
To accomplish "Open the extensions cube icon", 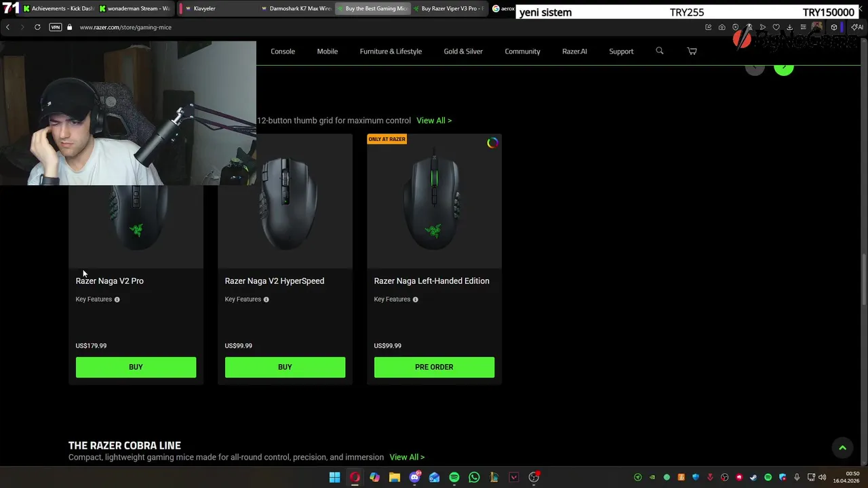I will click(x=833, y=27).
